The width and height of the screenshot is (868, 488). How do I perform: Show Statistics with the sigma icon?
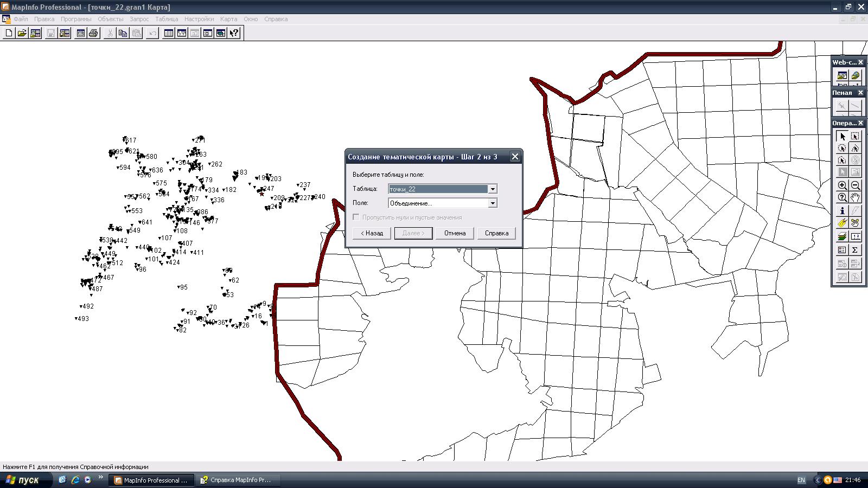855,250
